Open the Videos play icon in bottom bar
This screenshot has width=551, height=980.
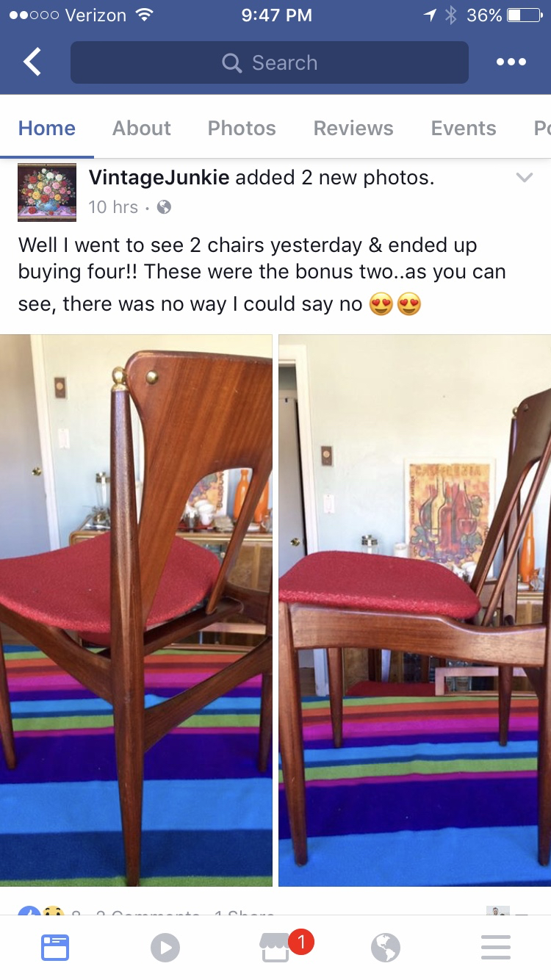coord(165,948)
